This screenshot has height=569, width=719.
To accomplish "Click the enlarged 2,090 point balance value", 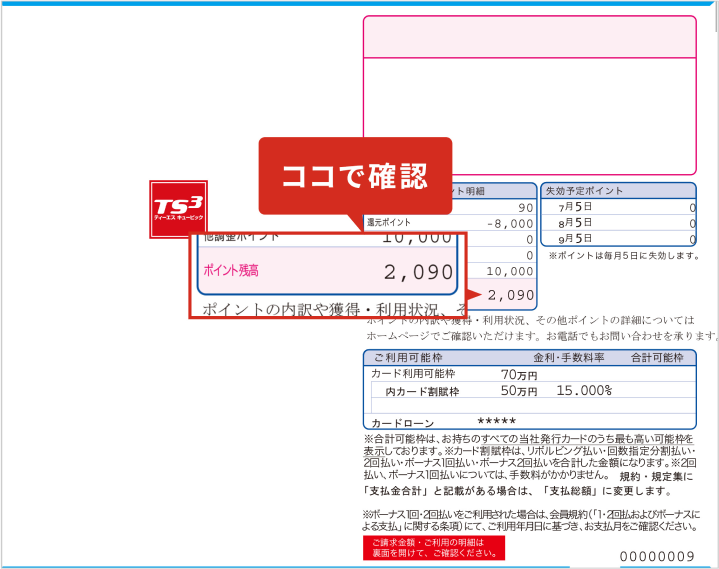I will click(417, 272).
